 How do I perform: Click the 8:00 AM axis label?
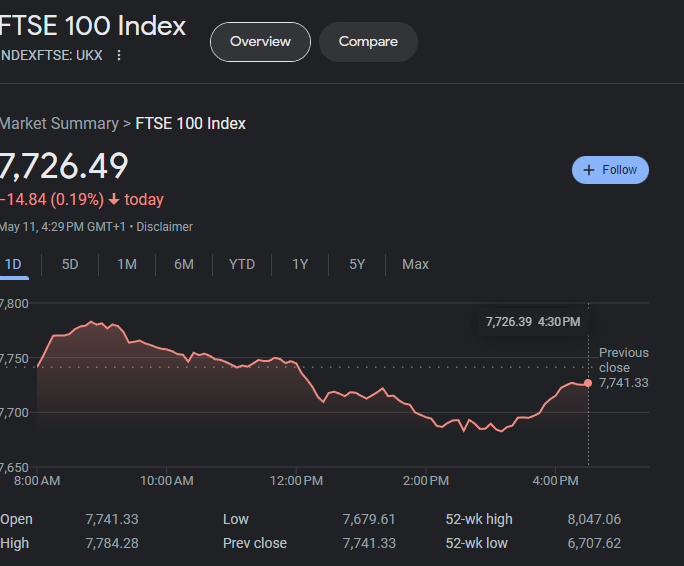[x=37, y=481]
